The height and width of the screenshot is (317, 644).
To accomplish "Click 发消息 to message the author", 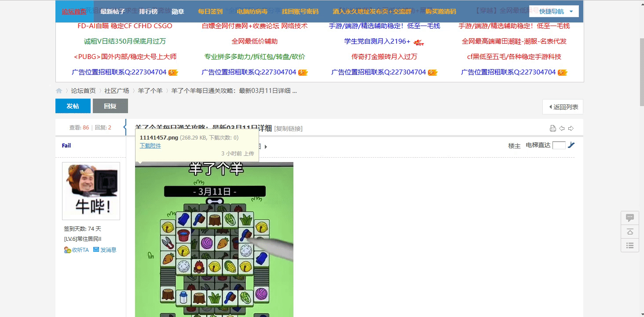I will click(105, 250).
